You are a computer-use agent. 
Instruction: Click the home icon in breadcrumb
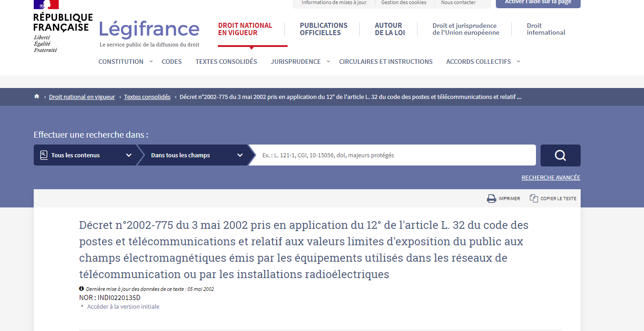[x=36, y=97]
